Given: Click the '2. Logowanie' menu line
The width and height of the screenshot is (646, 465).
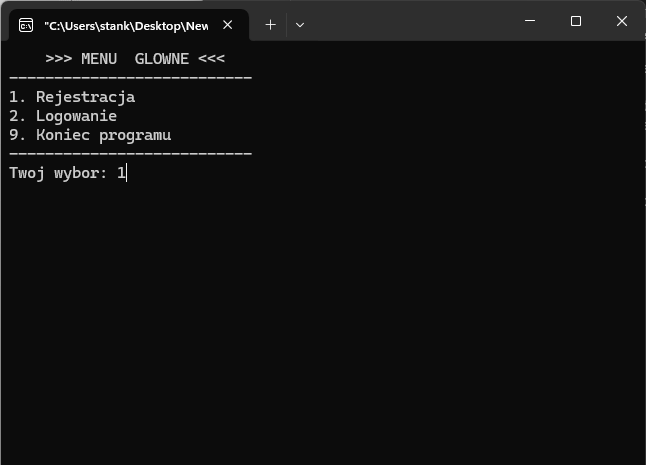Looking at the screenshot, I should point(63,116).
